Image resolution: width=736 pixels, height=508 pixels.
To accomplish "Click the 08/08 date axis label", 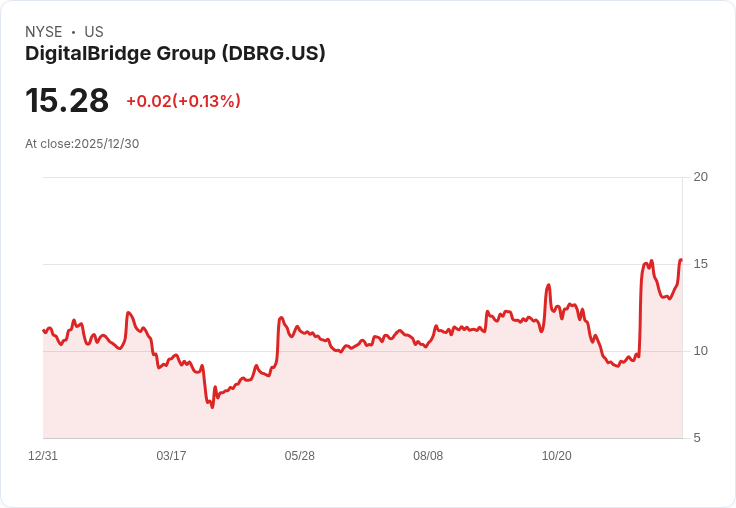I will click(x=428, y=456).
